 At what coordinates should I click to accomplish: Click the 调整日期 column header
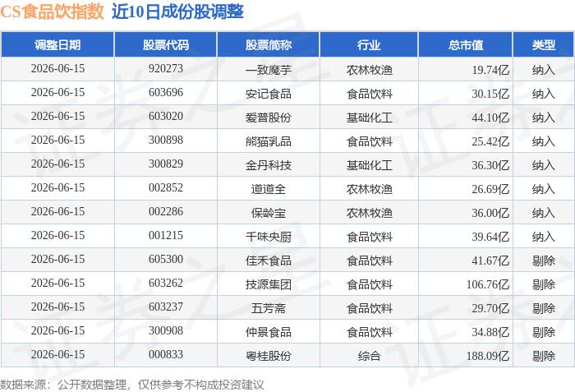[x=57, y=44]
